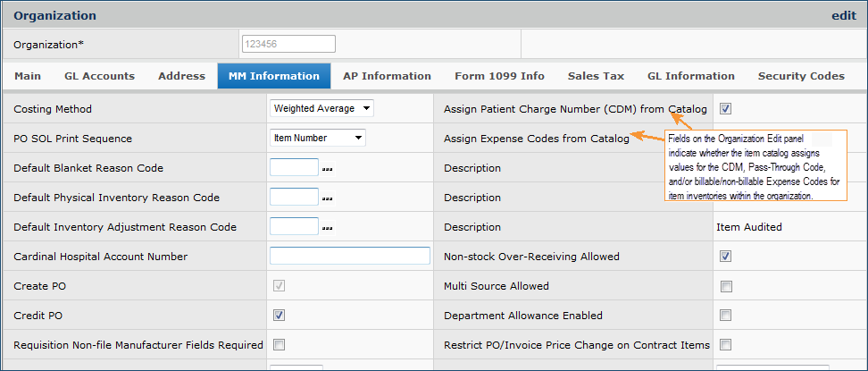Go to the Sales Tax tab
This screenshot has height=371, width=868.
click(x=596, y=76)
